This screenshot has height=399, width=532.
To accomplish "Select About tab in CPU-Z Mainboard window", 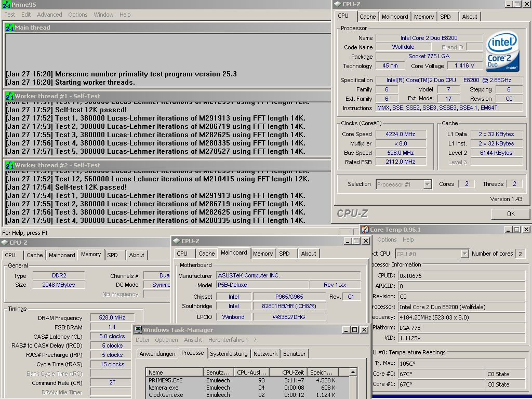I will 309,254.
